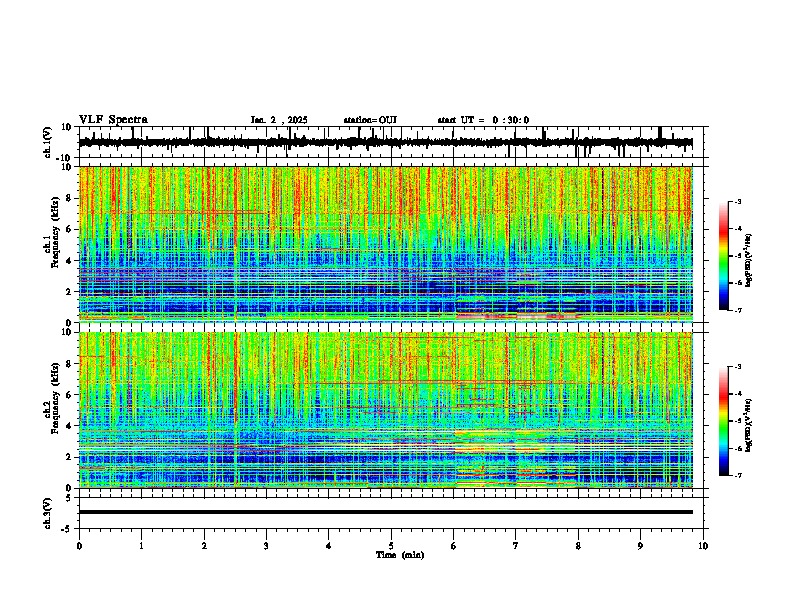
Task: Click the "-7" bottom value of ch.2 colorbar
Action: click(x=738, y=475)
